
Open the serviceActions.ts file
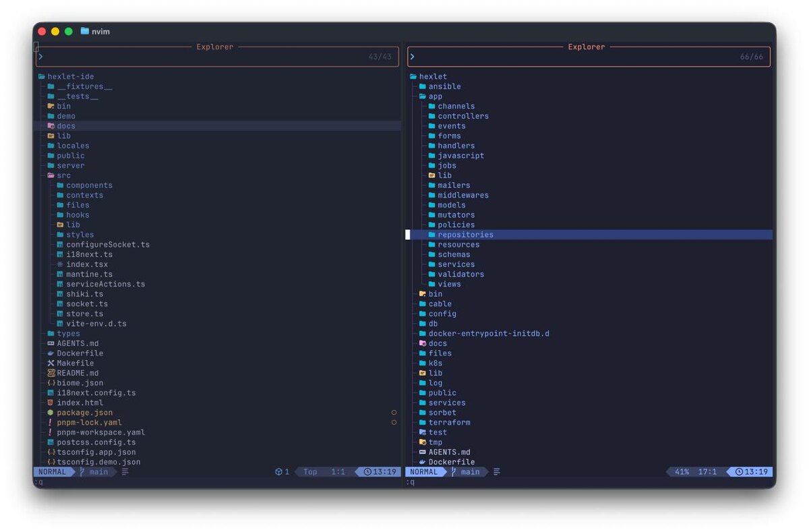[106, 285]
